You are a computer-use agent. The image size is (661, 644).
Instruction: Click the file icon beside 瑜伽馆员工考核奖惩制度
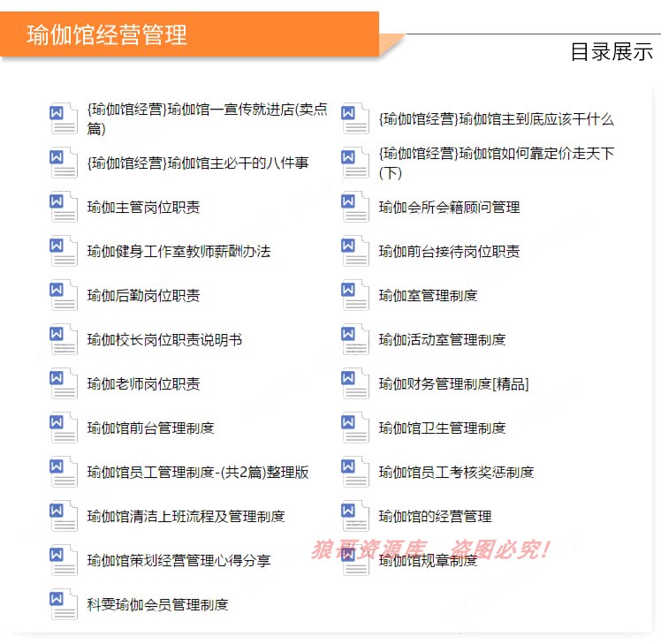pos(355,473)
